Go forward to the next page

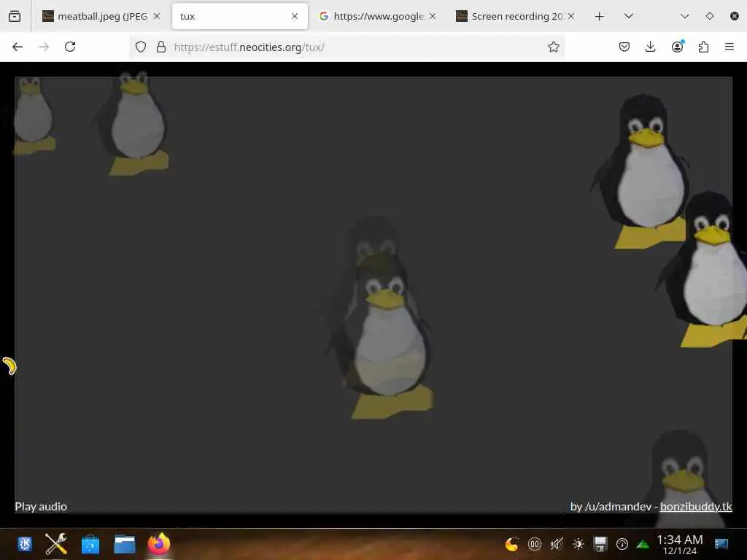click(44, 47)
